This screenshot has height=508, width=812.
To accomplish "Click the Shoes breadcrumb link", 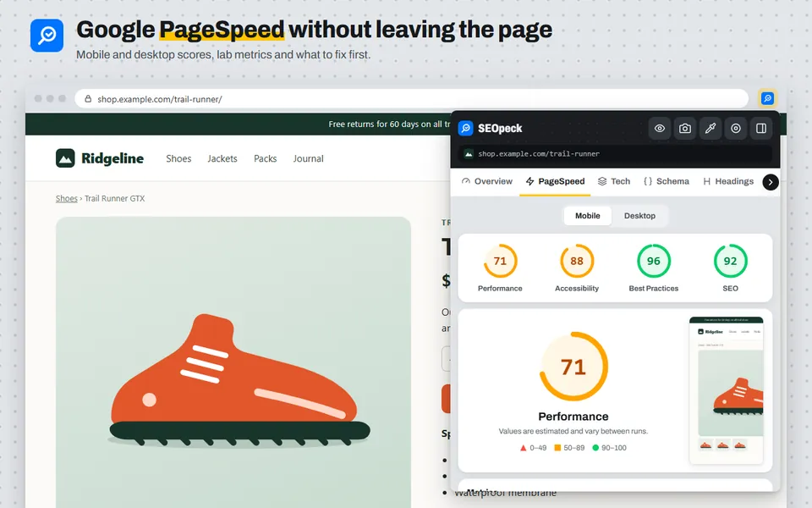I will click(x=66, y=198).
